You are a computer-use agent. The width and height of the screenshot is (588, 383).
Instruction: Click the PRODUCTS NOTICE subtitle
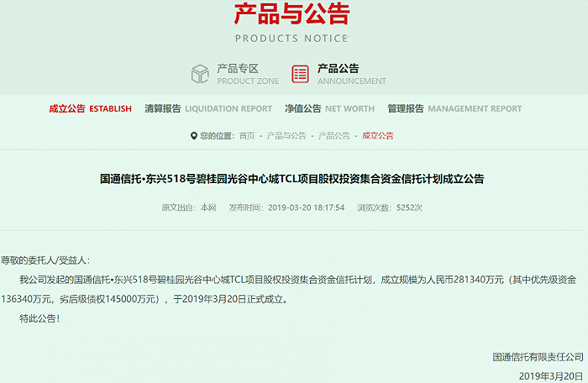point(291,39)
